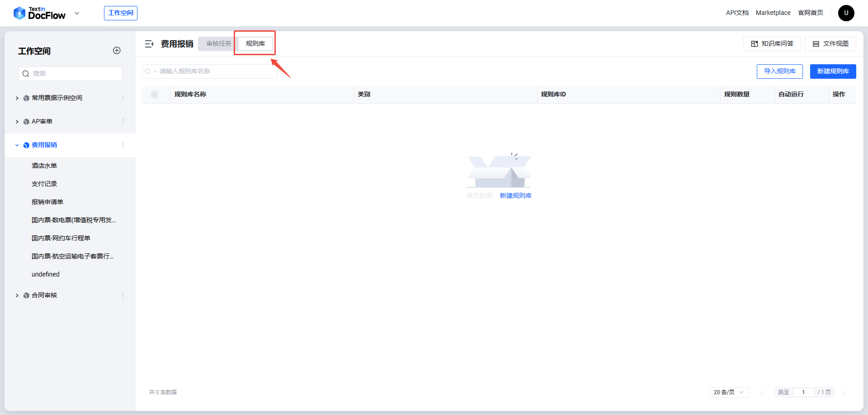The width and height of the screenshot is (868, 415).
Task: Open more options for 合同审核
Action: click(x=123, y=296)
